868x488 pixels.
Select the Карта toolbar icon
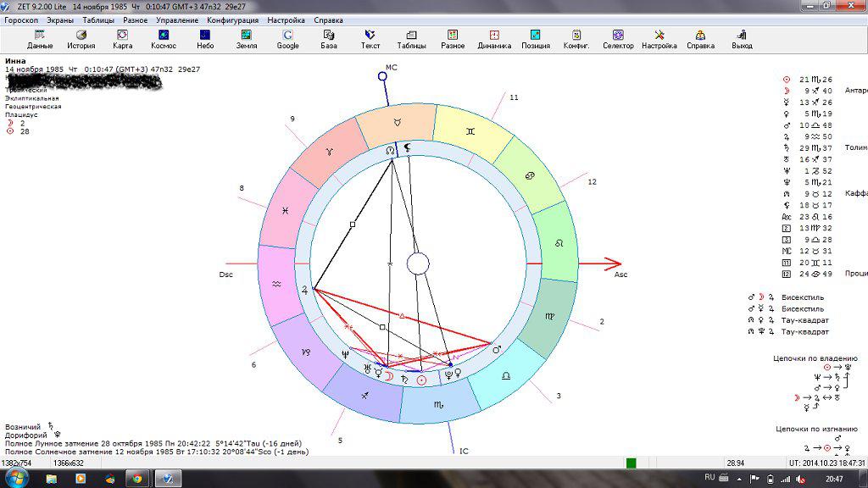pyautogui.click(x=122, y=40)
